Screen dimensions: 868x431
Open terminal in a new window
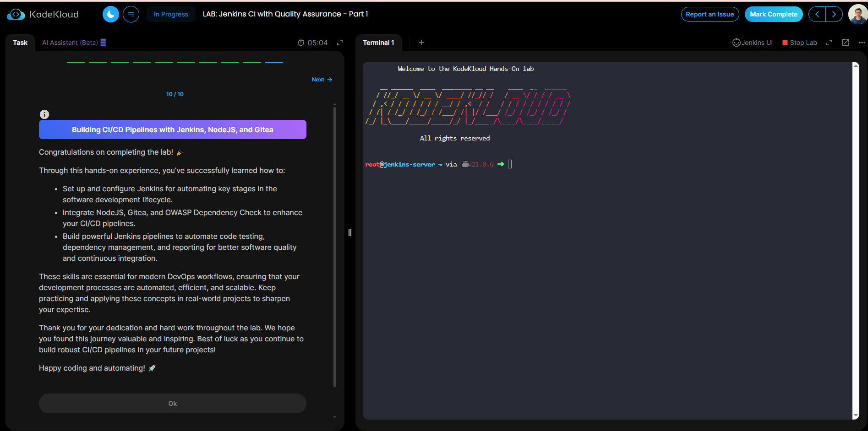[x=846, y=43]
